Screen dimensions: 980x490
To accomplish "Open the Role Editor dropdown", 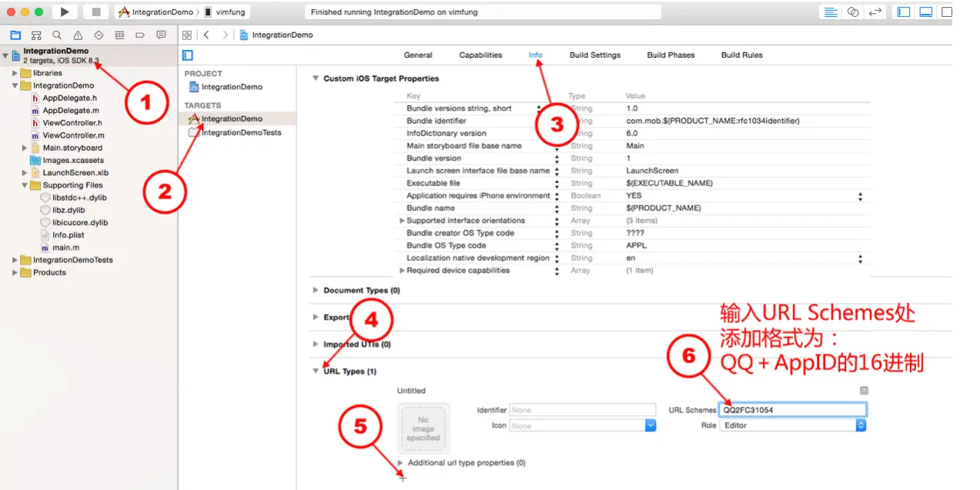I will pyautogui.click(x=793, y=425).
